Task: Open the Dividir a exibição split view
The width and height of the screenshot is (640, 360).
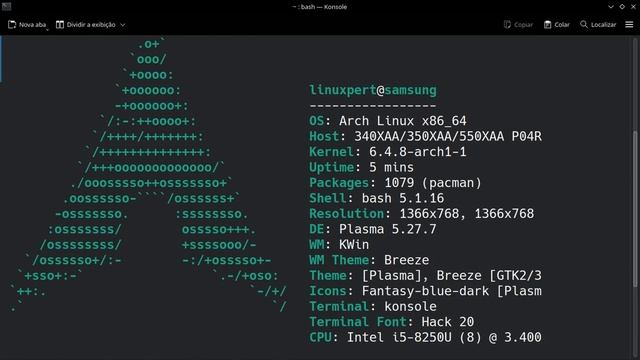Action: pos(90,24)
